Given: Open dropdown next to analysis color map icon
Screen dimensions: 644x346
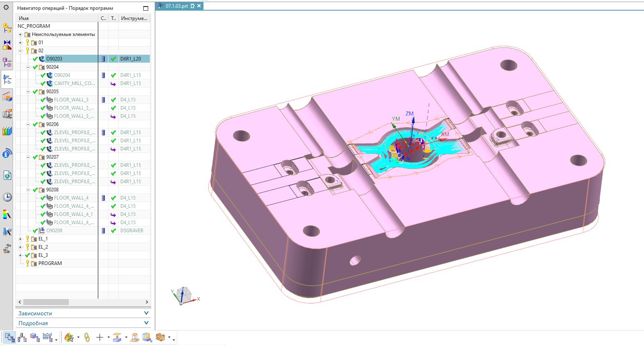Looking at the screenshot, I should 78,338.
